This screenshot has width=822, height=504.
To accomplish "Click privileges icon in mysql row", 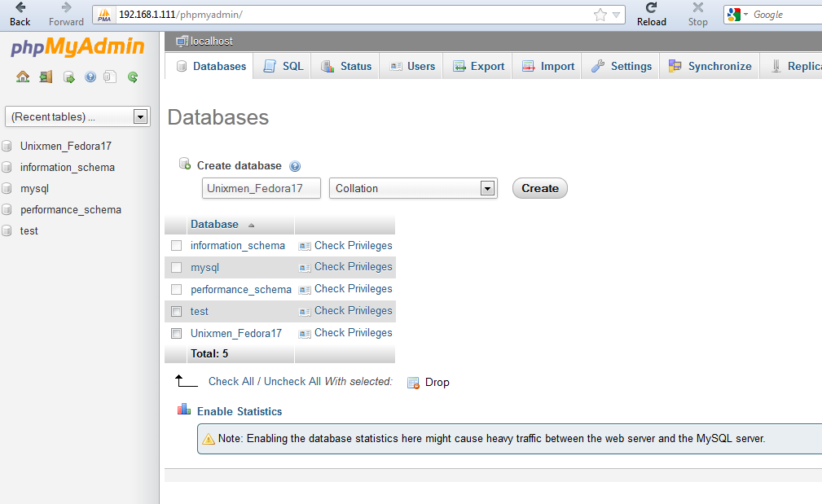I will coord(305,268).
